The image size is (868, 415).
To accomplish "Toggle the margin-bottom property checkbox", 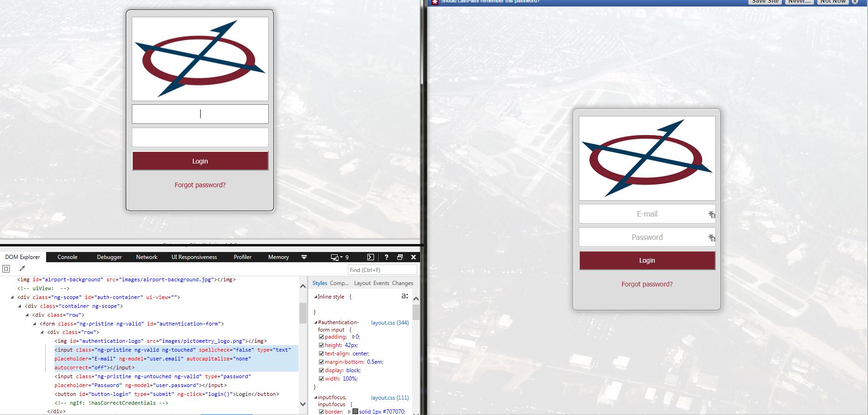I will pos(321,362).
